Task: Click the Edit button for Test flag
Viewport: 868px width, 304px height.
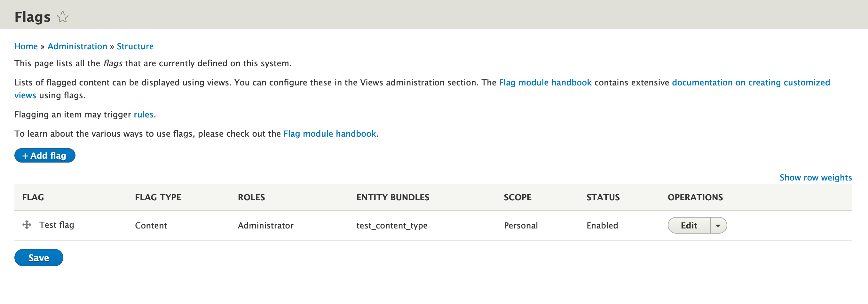Action: 689,225
